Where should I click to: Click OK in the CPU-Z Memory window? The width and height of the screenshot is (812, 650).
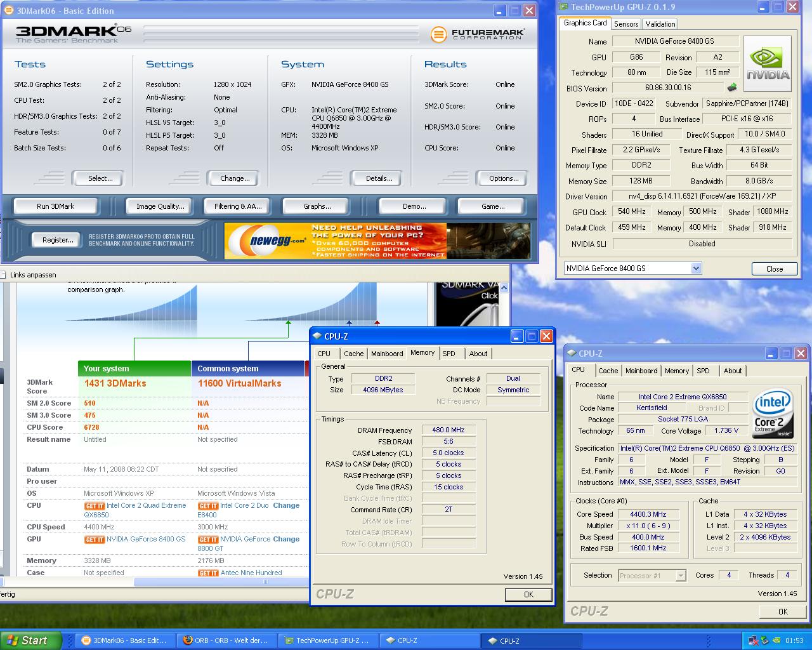528,595
